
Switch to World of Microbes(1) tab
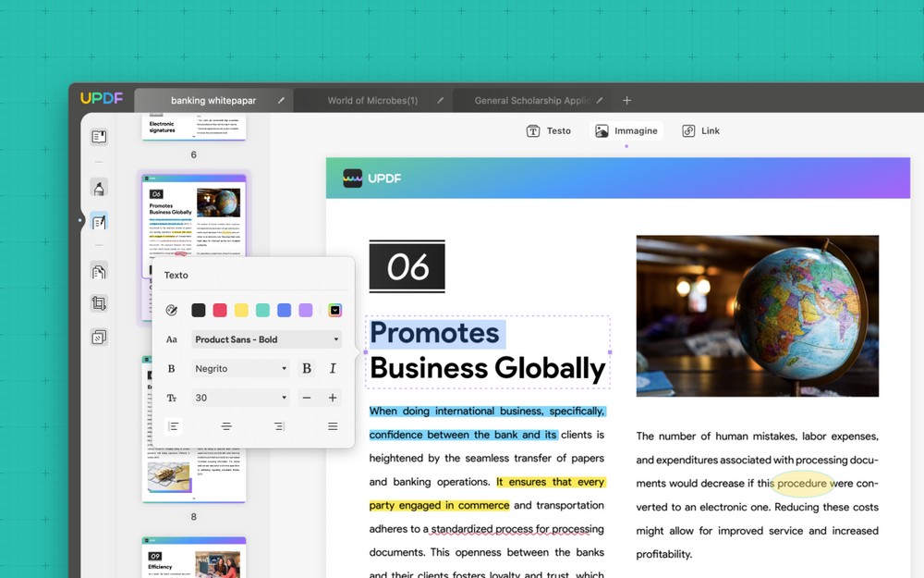pyautogui.click(x=372, y=100)
